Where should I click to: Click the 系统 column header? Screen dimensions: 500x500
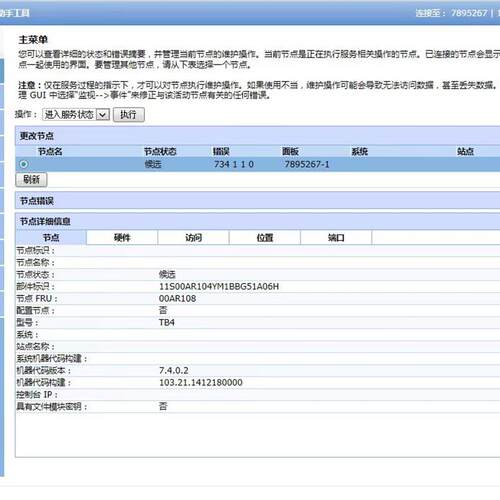[360, 152]
